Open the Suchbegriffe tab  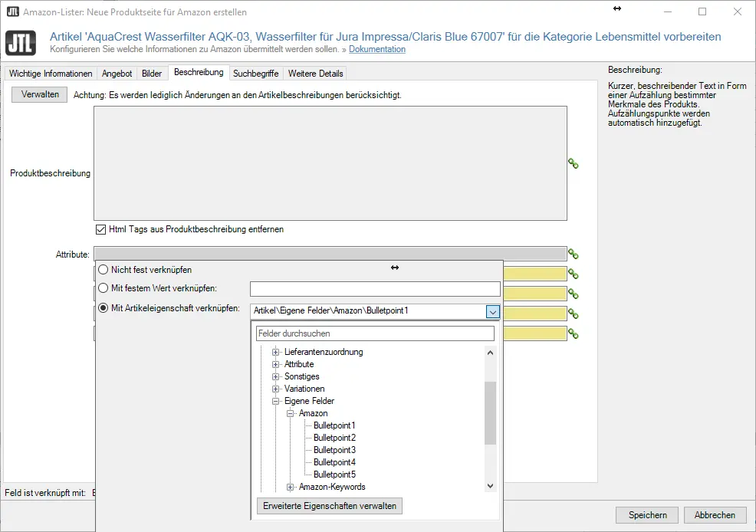(x=256, y=74)
